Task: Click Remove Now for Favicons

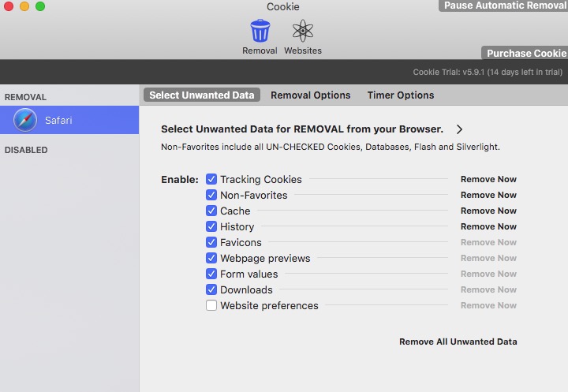Action: pyautogui.click(x=488, y=242)
